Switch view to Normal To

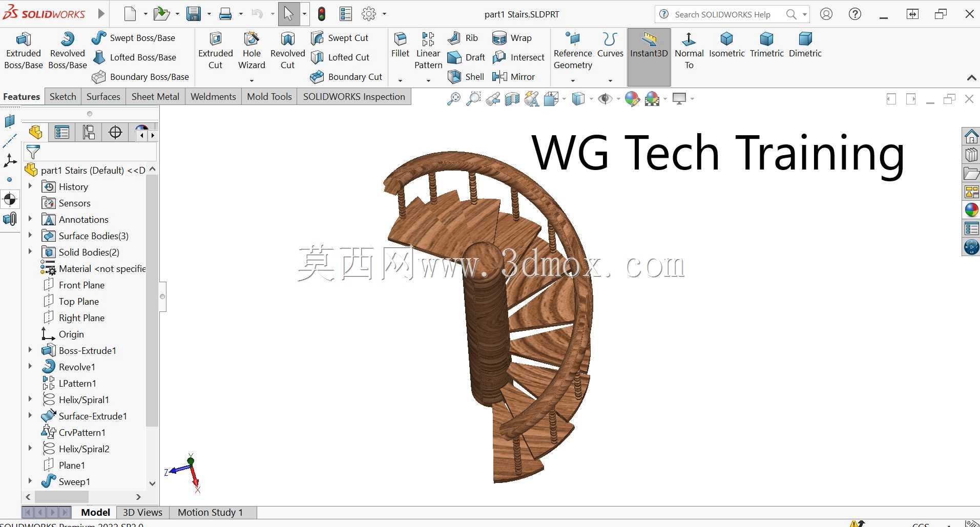point(689,51)
